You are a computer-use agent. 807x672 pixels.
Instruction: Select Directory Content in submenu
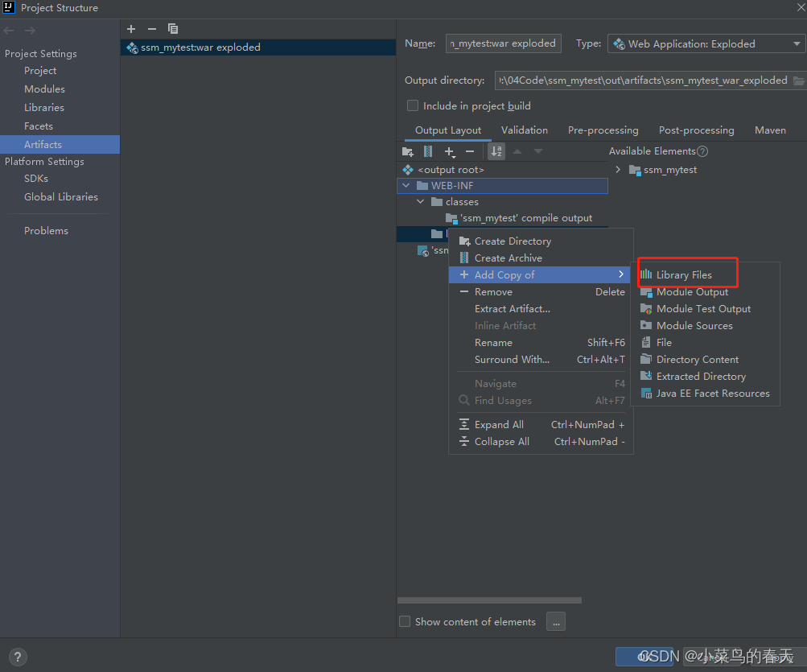click(705, 360)
